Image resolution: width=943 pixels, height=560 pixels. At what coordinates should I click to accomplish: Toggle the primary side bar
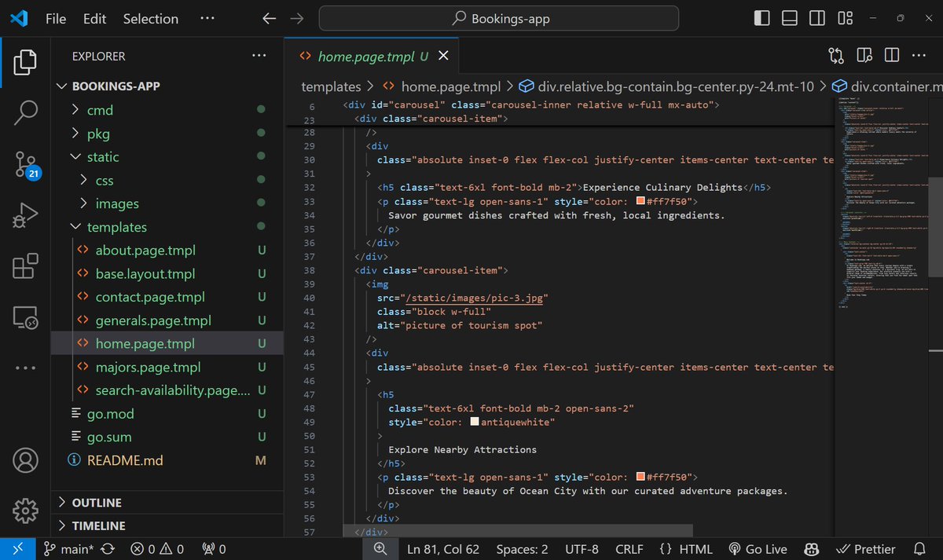coord(761,19)
